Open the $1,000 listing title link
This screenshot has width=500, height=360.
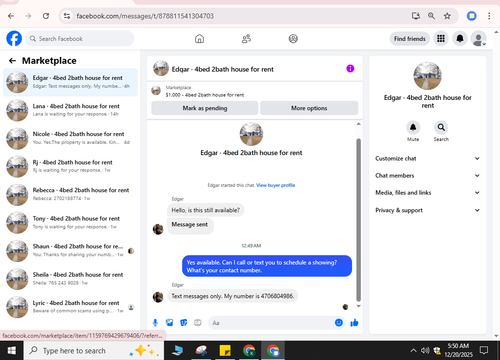coord(205,95)
